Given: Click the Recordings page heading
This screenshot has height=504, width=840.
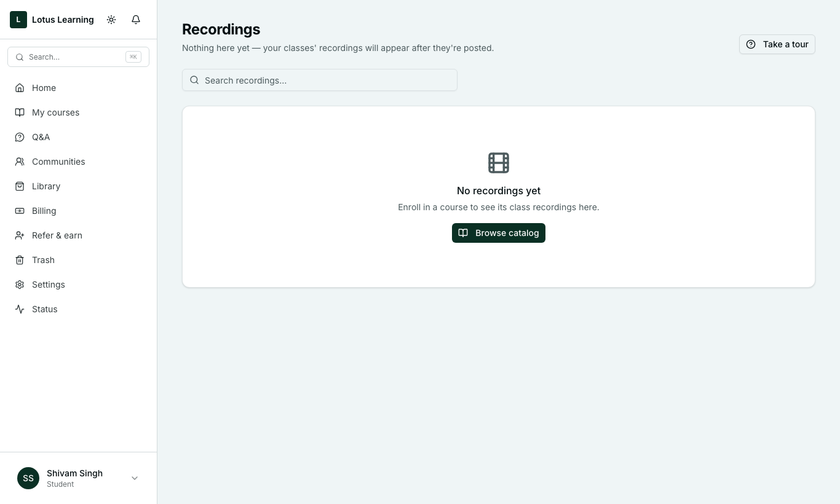Looking at the screenshot, I should [x=221, y=30].
